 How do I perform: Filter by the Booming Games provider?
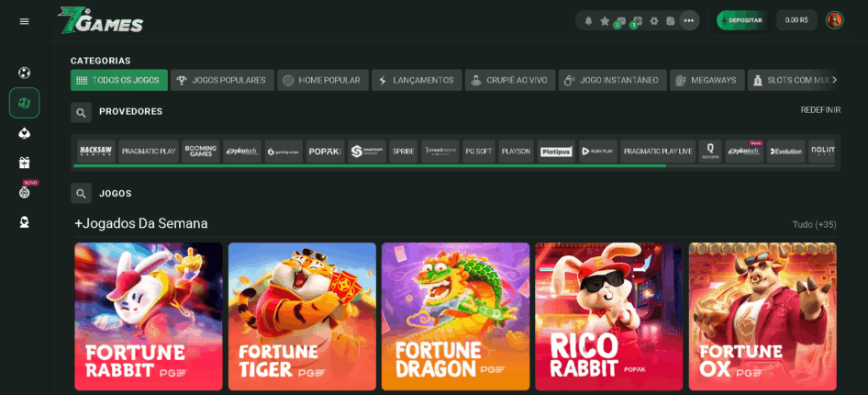pyautogui.click(x=201, y=152)
